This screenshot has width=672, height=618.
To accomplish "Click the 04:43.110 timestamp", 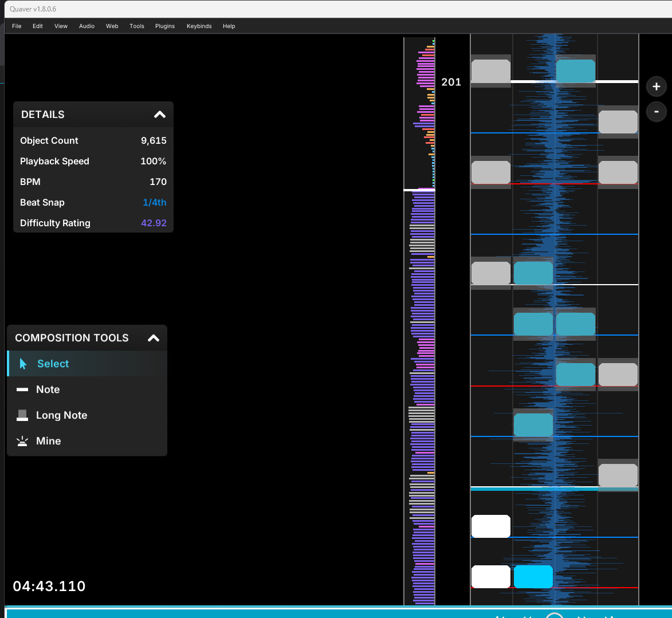I will point(49,586).
